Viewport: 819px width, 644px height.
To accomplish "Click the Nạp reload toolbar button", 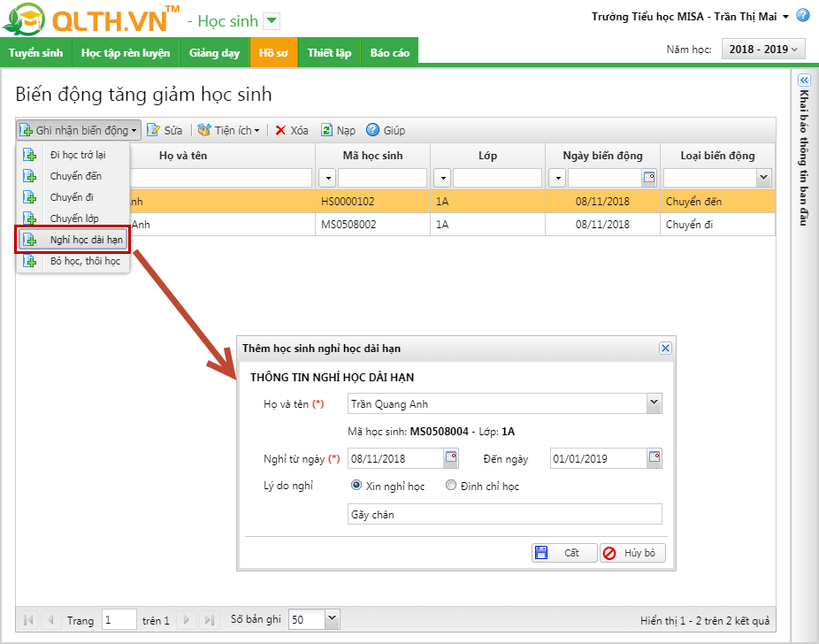I will pyautogui.click(x=338, y=130).
